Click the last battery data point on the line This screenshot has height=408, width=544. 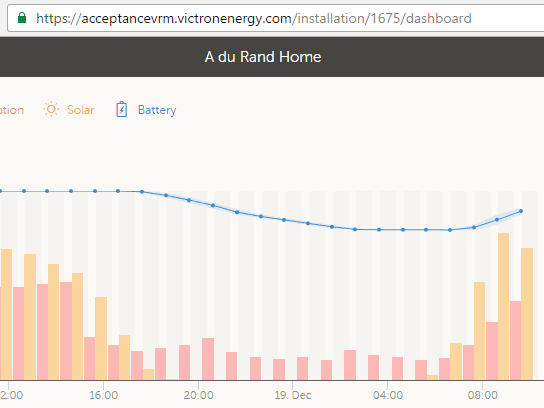click(x=521, y=211)
